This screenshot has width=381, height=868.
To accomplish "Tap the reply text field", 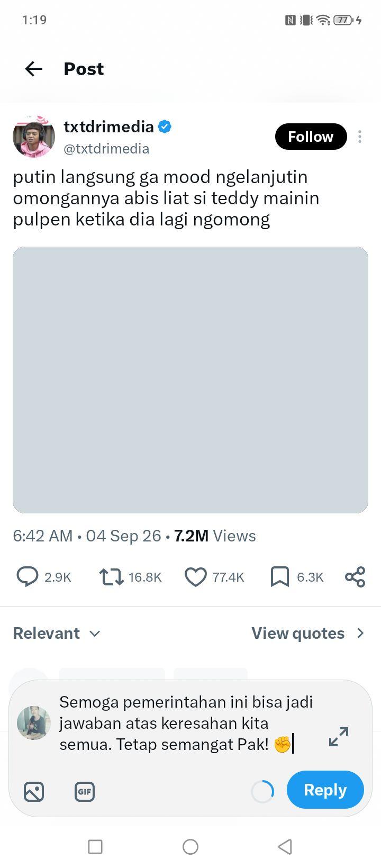I will pyautogui.click(x=186, y=723).
